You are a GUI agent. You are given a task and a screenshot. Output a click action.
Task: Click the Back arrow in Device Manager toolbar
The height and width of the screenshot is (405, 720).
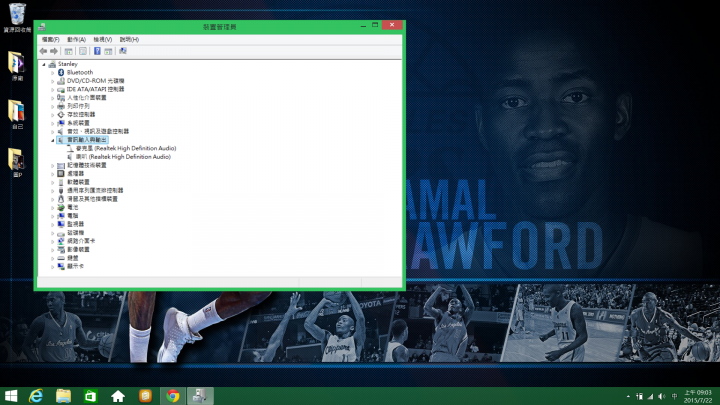coord(44,51)
